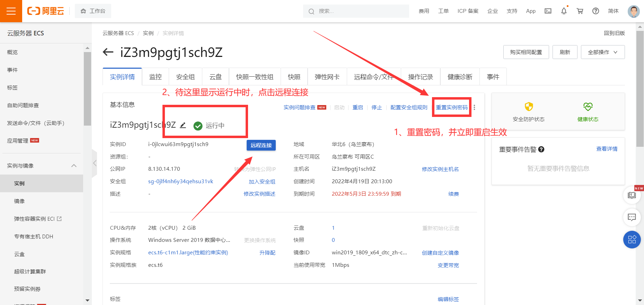Open the feedback chat floating icon

[x=632, y=217]
